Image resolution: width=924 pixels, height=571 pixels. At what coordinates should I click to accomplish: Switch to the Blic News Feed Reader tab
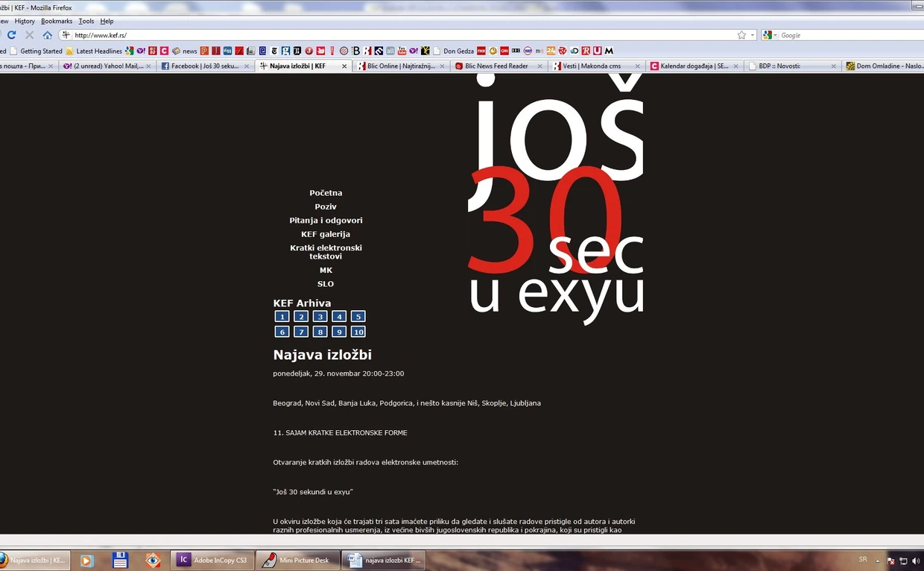(496, 66)
